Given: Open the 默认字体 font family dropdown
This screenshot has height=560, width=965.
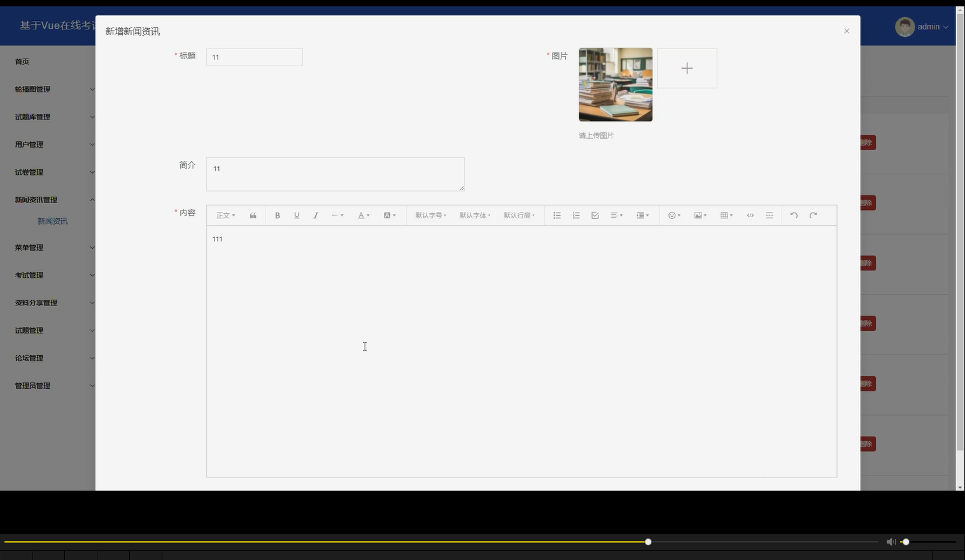Looking at the screenshot, I should point(475,216).
